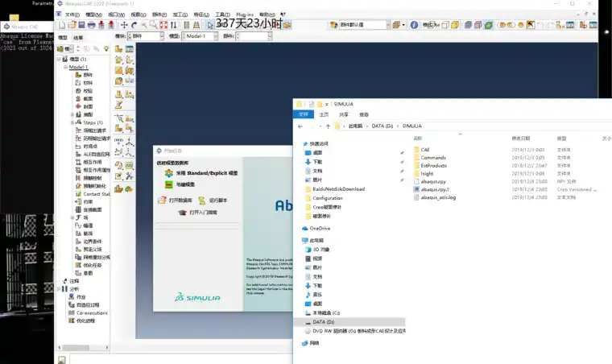
Task: Click the Auto-fit view icon with red arrows
Action: (x=163, y=25)
